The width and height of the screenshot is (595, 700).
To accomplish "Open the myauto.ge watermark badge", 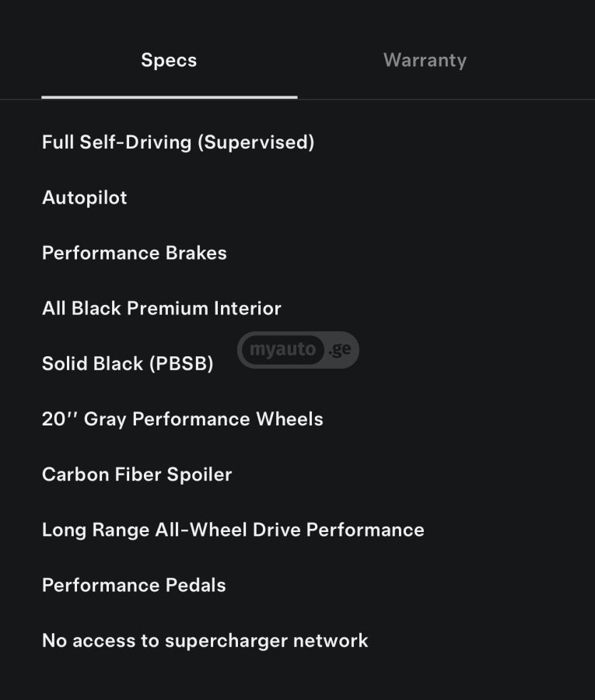I will [298, 348].
